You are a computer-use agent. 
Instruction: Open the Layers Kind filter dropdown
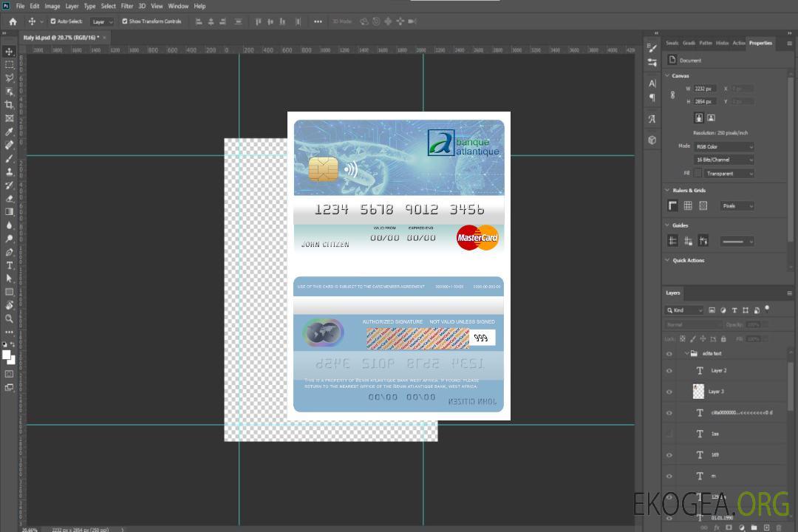[684, 310]
